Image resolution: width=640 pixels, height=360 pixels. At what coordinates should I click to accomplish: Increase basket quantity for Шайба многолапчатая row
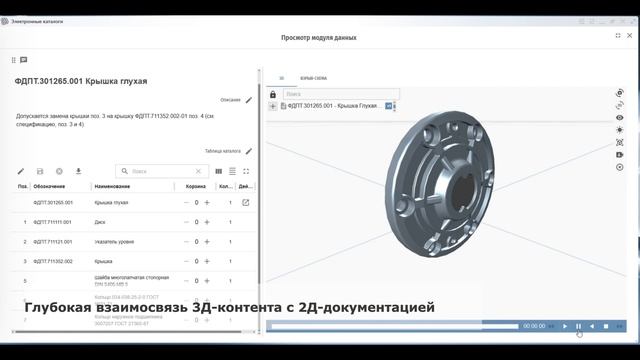tap(207, 281)
